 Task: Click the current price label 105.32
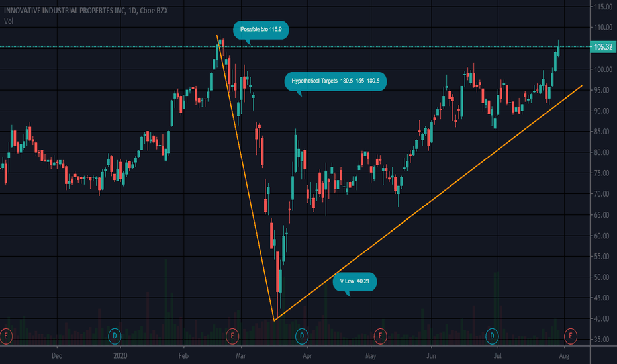(603, 47)
